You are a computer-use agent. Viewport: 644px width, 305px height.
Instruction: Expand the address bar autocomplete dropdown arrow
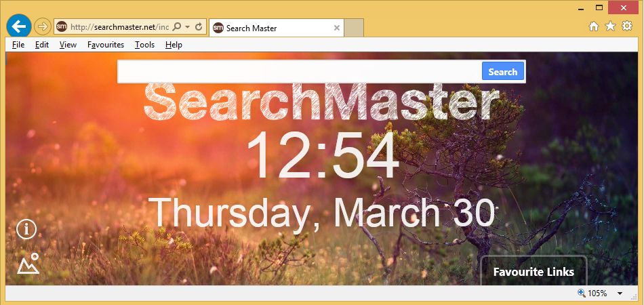click(x=187, y=27)
